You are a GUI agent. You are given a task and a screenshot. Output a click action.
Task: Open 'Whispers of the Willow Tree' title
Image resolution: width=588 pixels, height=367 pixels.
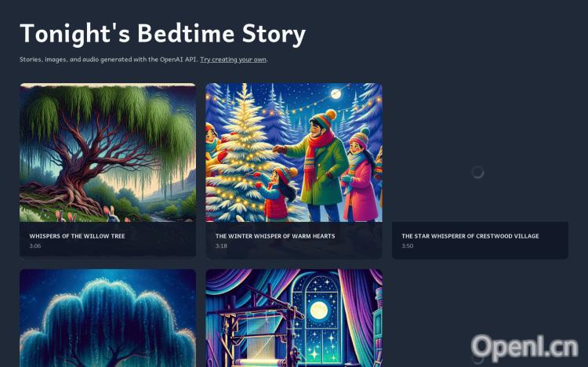point(77,236)
